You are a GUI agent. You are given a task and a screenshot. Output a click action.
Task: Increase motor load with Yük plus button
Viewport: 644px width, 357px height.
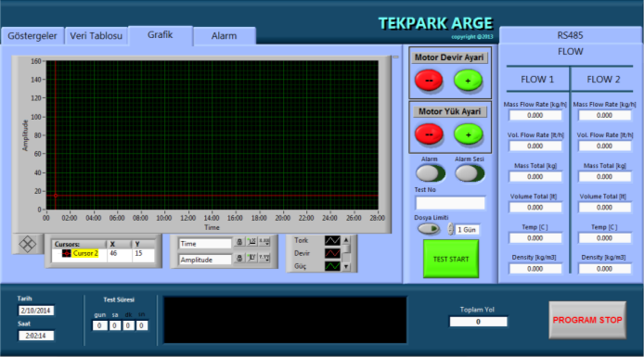pos(468,134)
